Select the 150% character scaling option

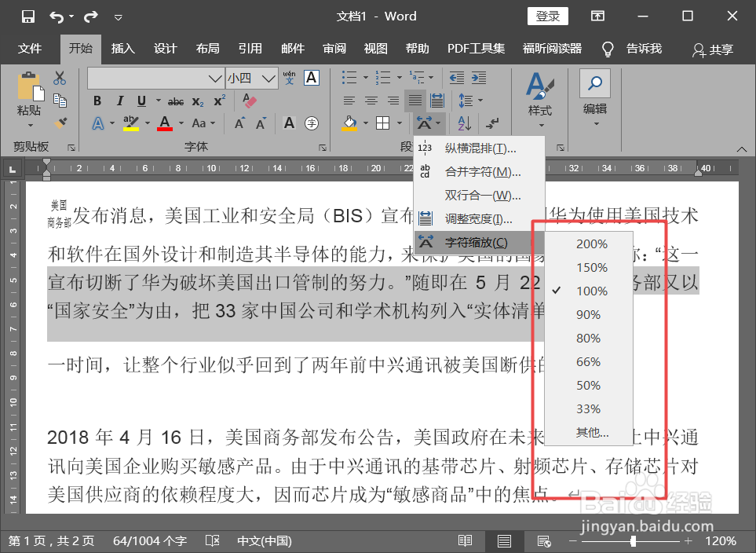593,267
